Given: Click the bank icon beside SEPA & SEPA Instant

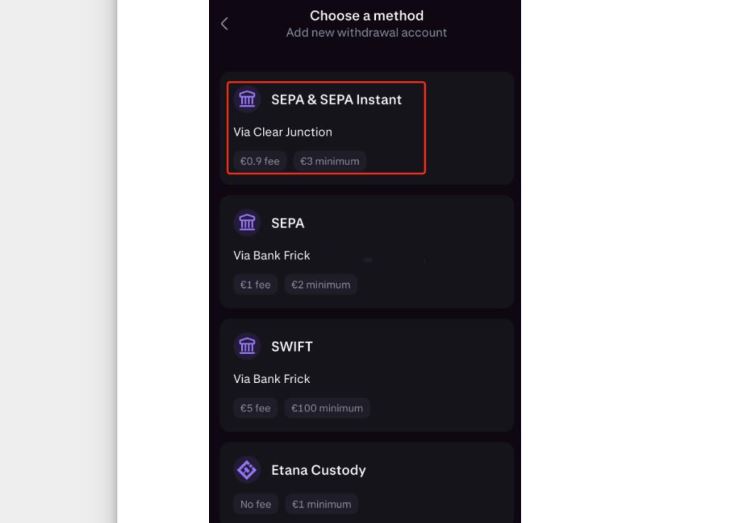Looking at the screenshot, I should (x=247, y=99).
